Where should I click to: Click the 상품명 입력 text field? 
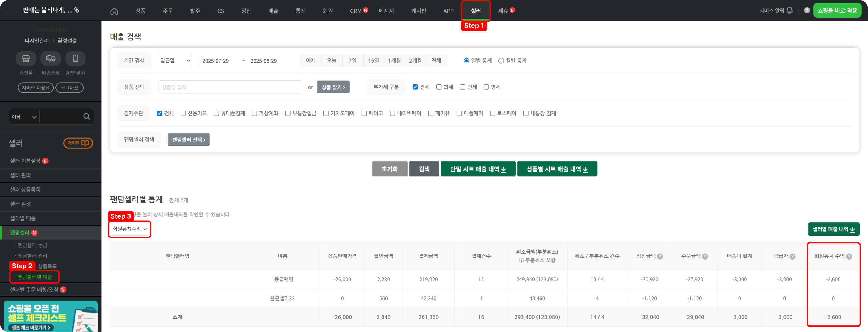230,87
